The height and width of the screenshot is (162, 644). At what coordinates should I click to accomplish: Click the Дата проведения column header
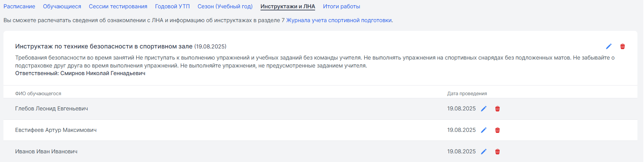(x=467, y=93)
